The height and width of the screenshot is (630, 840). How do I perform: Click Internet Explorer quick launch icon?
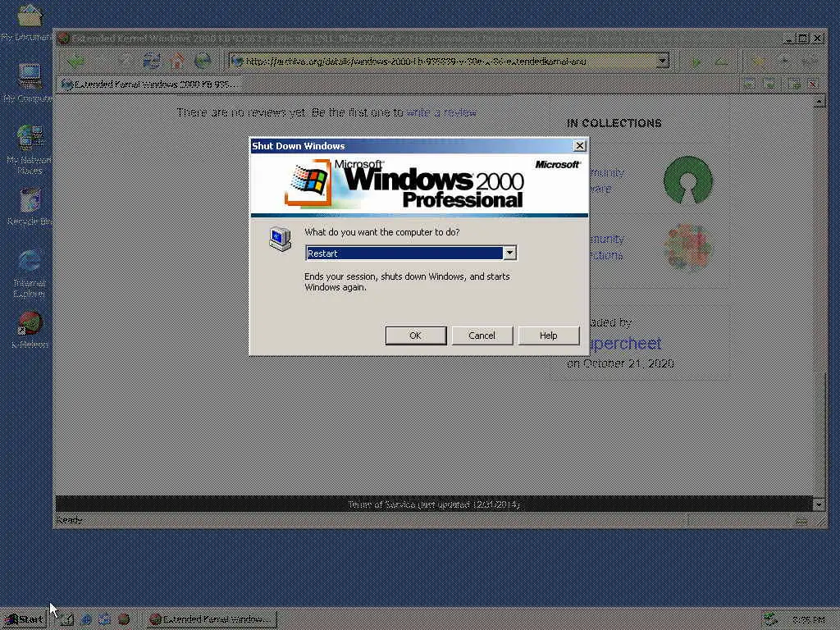click(x=86, y=619)
